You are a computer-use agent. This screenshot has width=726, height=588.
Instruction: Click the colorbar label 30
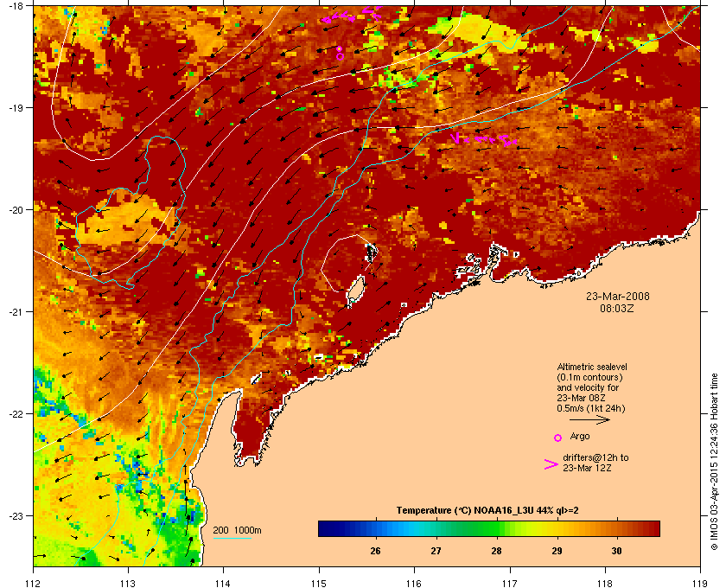coord(617,551)
